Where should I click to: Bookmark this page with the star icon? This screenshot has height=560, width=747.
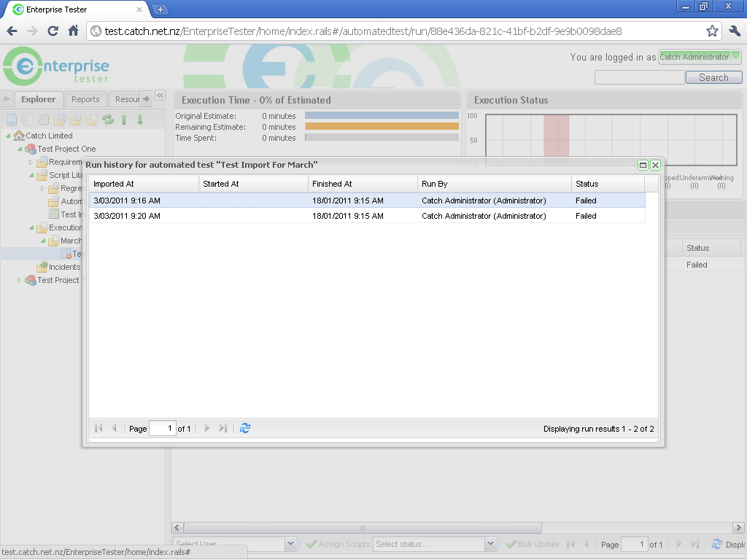coord(712,31)
